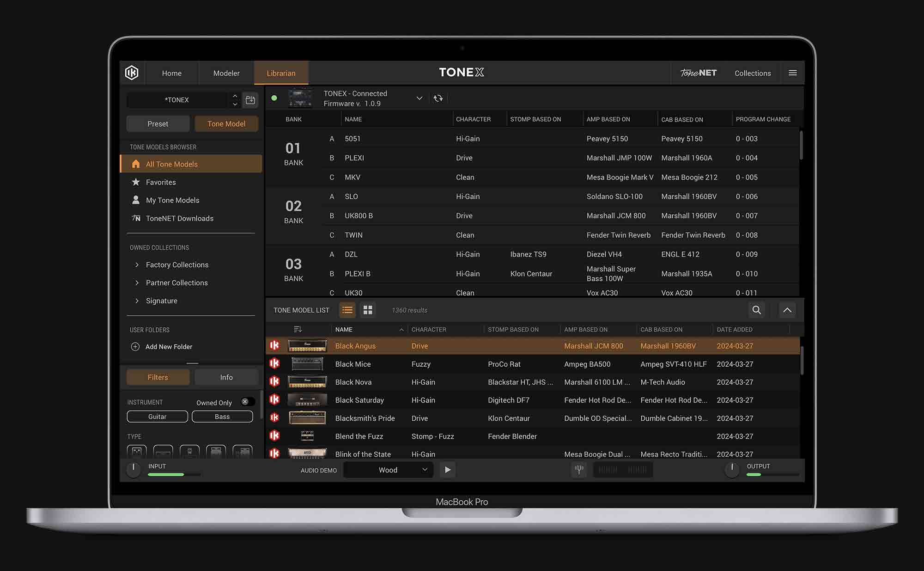Viewport: 924px width, 571px height.
Task: Open the tuner icon in bottom bar
Action: point(579,470)
